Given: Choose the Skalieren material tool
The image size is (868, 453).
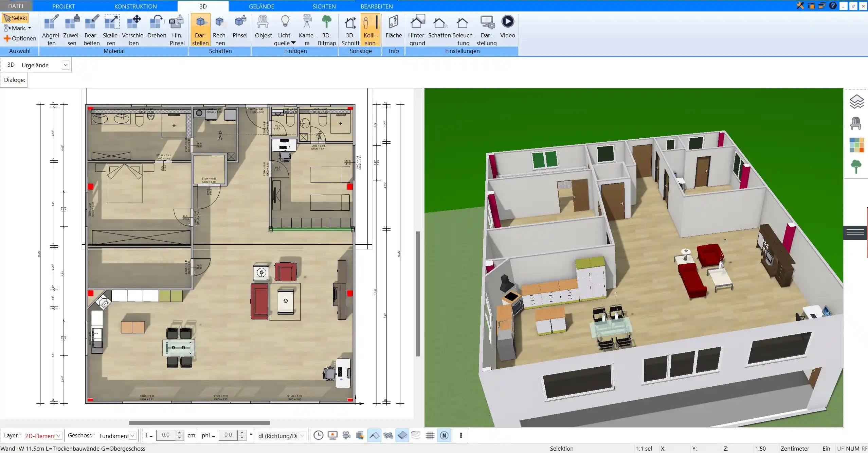Looking at the screenshot, I should 111,30.
